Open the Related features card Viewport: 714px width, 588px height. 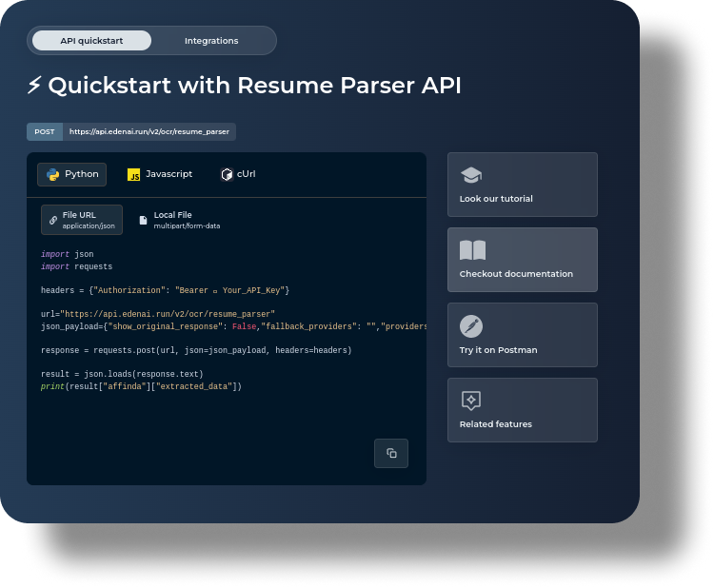tap(523, 409)
